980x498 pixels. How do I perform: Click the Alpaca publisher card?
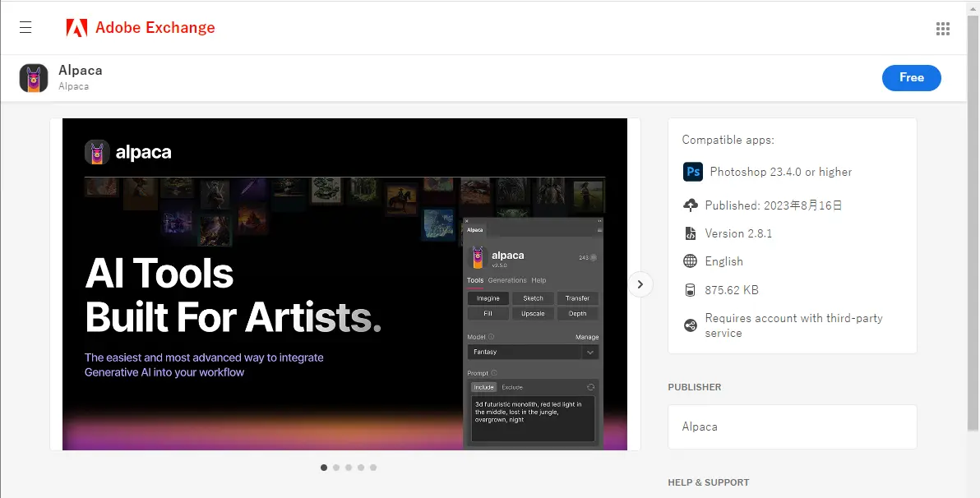(793, 427)
